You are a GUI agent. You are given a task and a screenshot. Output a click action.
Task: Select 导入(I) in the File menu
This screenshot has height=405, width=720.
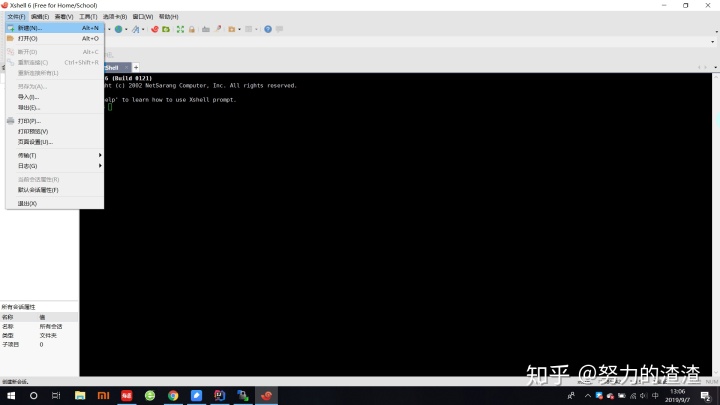(x=55, y=97)
